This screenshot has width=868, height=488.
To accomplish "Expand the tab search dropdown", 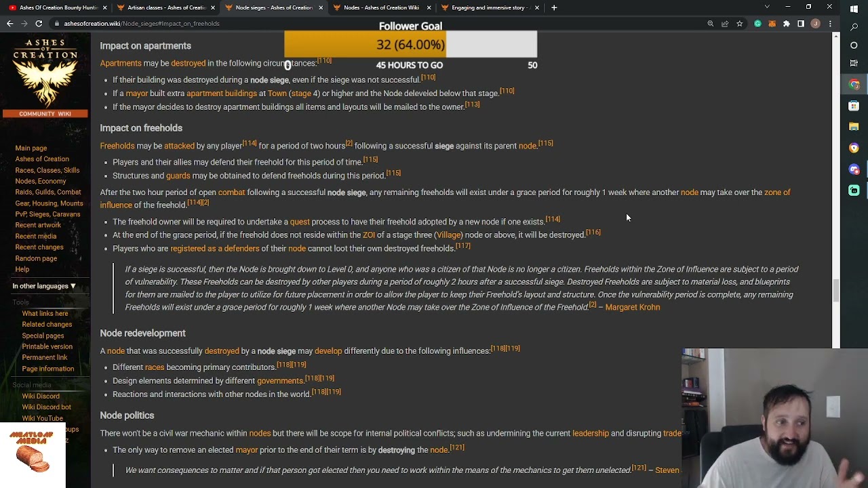I will 767,7.
